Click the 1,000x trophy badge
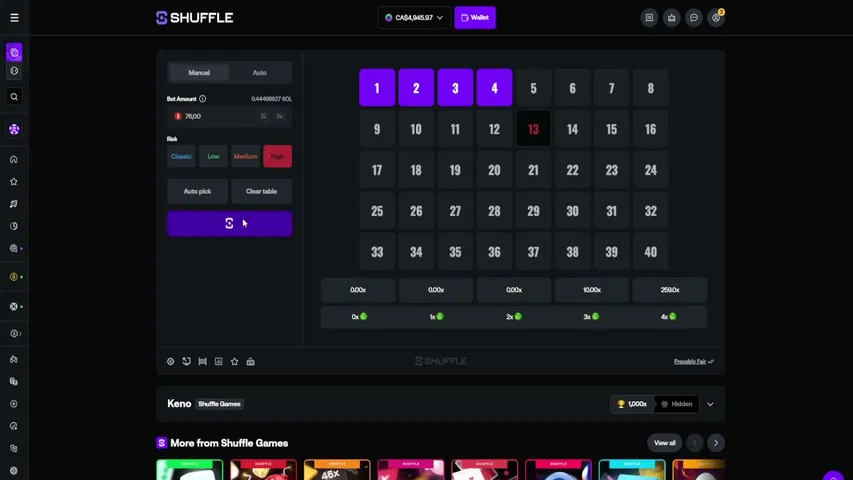853x480 pixels. (632, 404)
